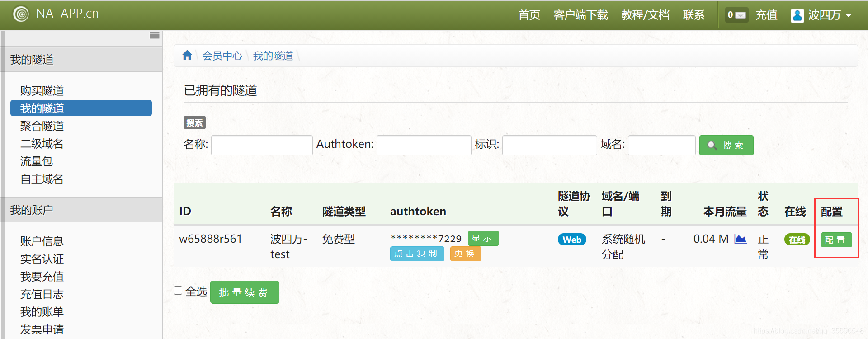Click the 批量续费 button
The image size is (868, 339).
[x=245, y=292]
